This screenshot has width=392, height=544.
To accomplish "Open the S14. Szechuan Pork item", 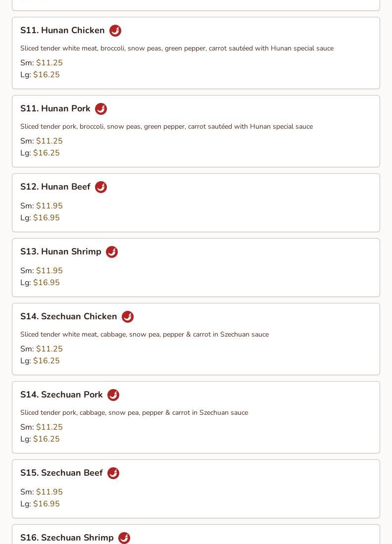I will tap(61, 394).
